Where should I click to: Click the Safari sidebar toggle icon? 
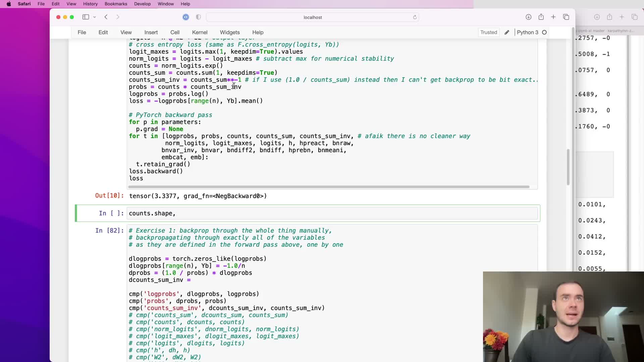tap(86, 17)
